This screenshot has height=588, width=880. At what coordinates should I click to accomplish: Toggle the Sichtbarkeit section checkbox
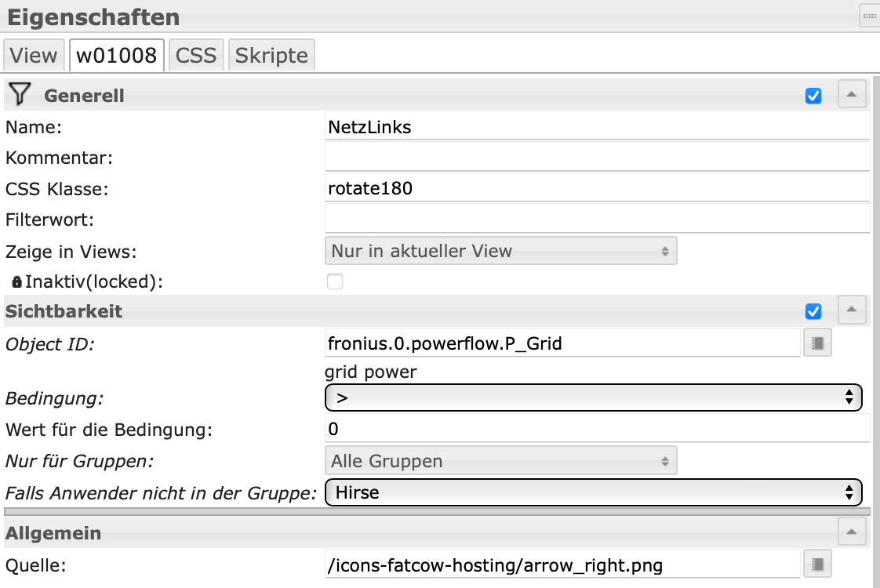point(813,311)
